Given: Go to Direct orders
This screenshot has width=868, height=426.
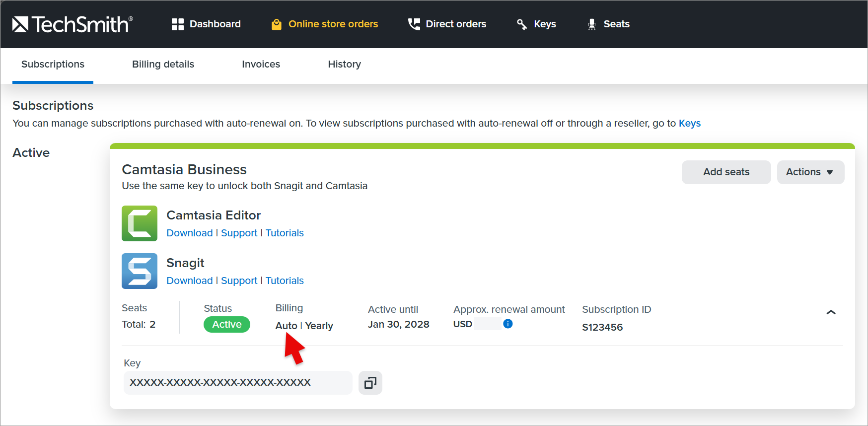Looking at the screenshot, I should coord(447,24).
